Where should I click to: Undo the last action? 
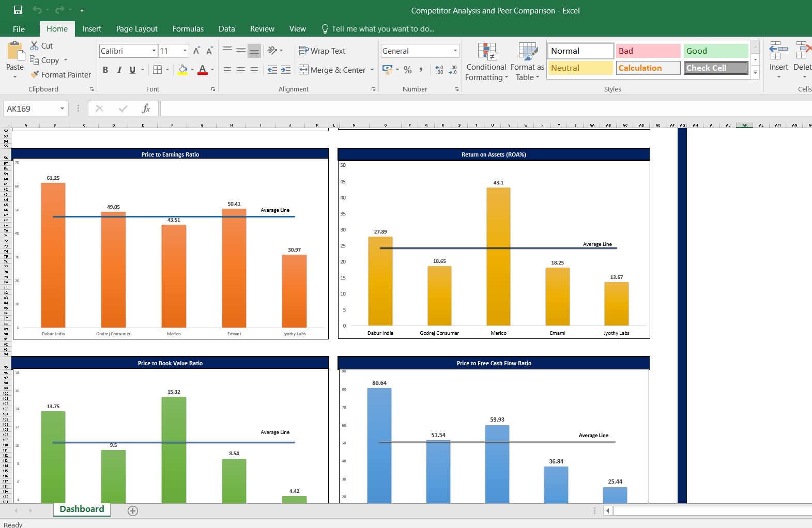(x=37, y=10)
